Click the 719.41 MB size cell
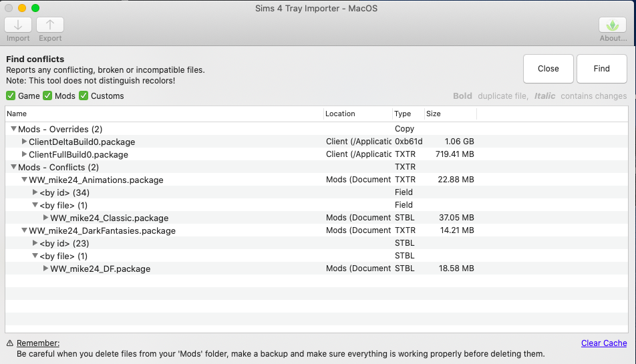This screenshot has height=364, width=636. [x=455, y=154]
